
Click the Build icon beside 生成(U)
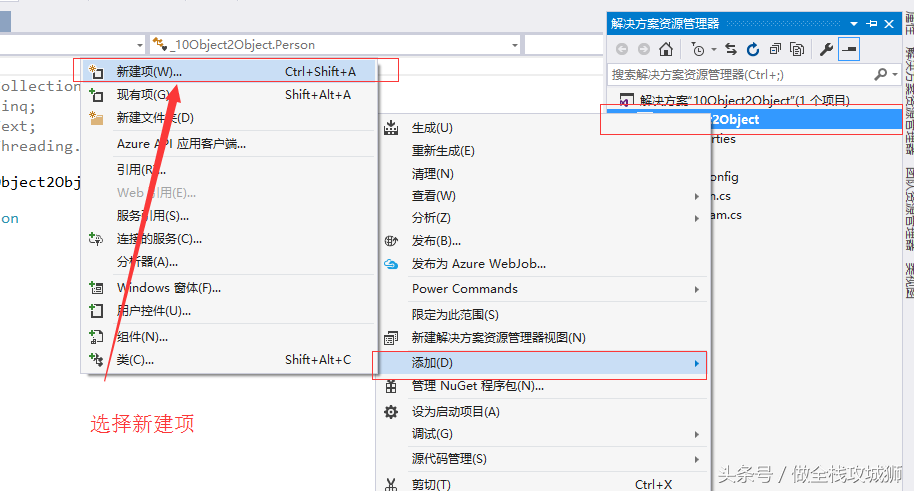[391, 128]
